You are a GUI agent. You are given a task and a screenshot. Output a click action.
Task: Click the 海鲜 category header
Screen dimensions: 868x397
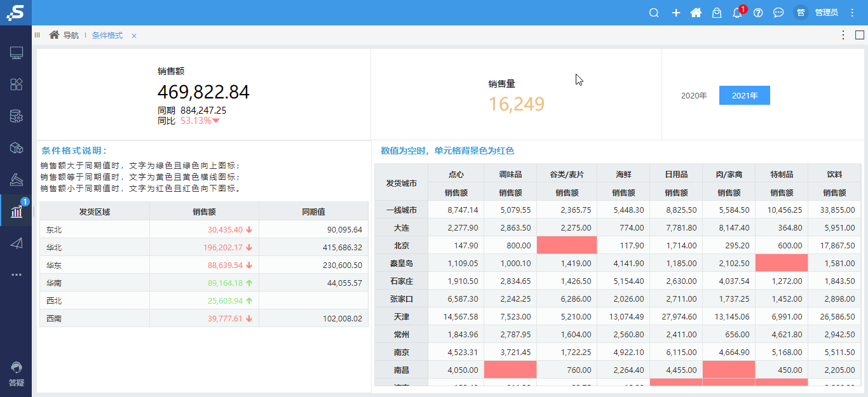[x=623, y=173]
